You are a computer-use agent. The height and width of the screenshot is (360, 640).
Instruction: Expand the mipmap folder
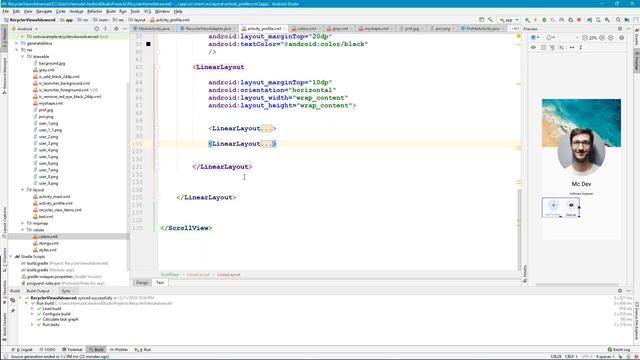point(22,223)
